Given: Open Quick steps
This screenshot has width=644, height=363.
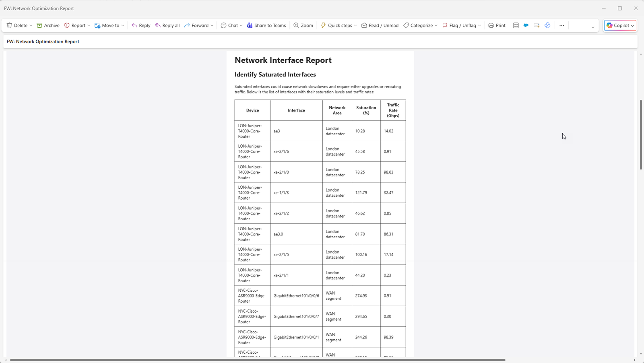Looking at the screenshot, I should pos(336,25).
